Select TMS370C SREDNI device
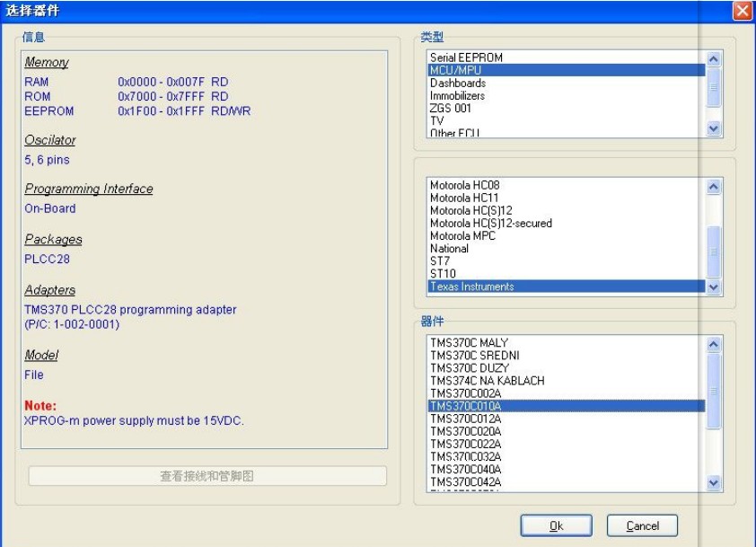The image size is (756, 547). tap(566, 355)
